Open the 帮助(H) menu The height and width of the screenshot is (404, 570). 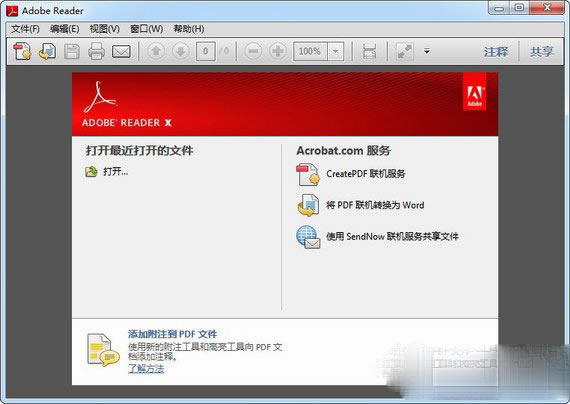(189, 29)
